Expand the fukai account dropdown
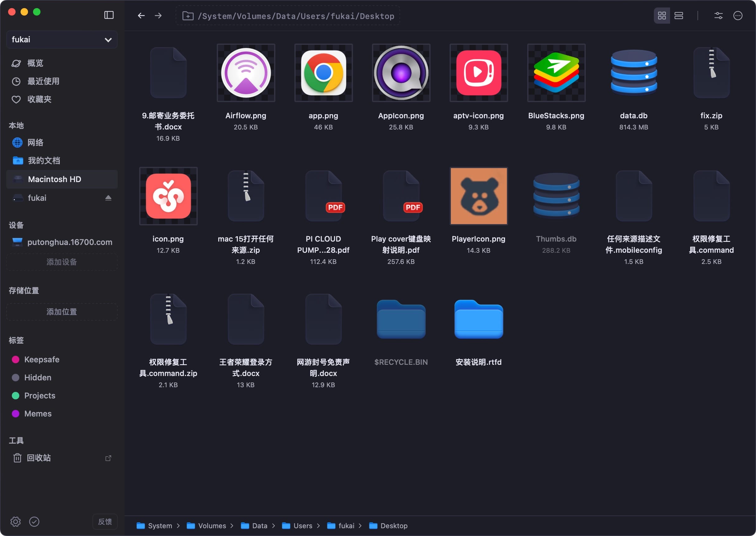 [62, 40]
